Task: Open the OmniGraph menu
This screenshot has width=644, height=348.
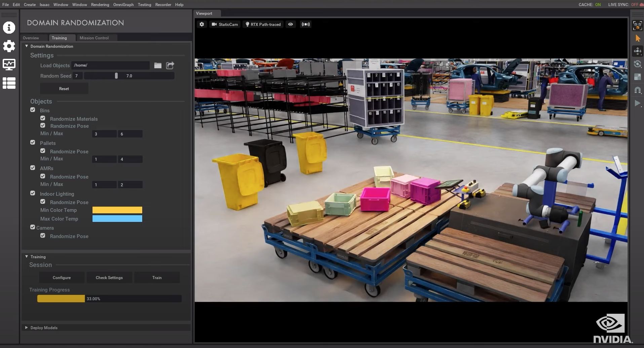Action: click(x=123, y=5)
